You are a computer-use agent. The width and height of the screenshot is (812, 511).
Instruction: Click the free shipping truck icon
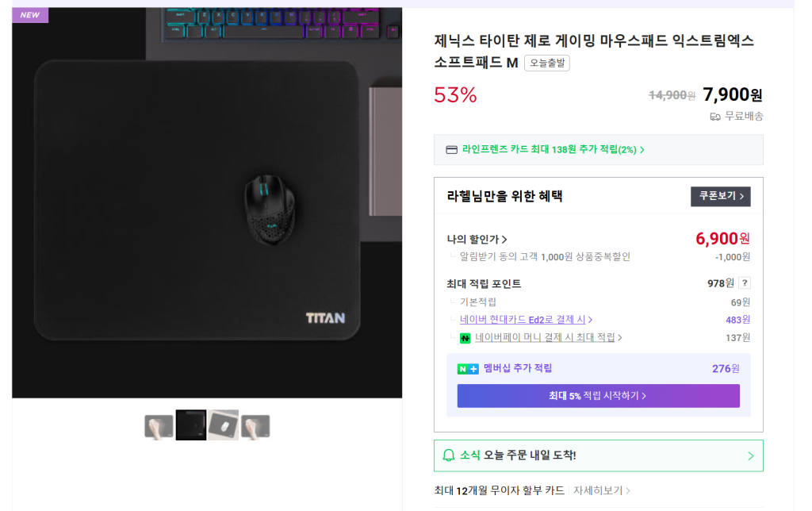click(715, 117)
